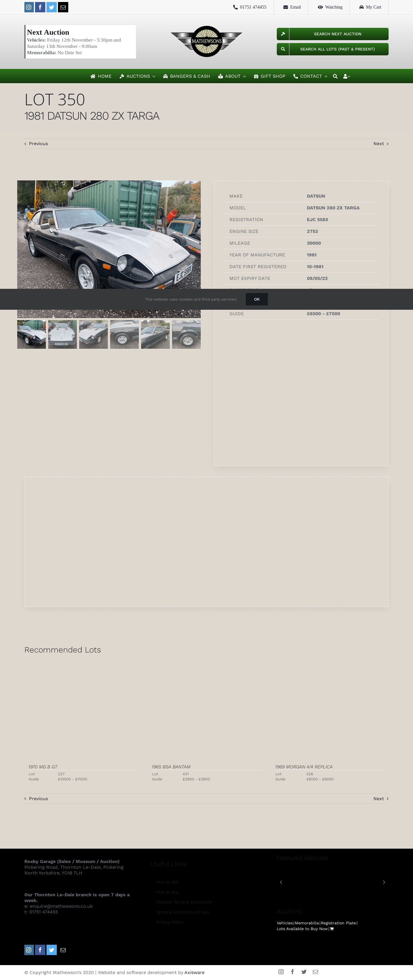Click Search Next Auction button
Viewport: 413px width, 980px height.
coord(338,34)
